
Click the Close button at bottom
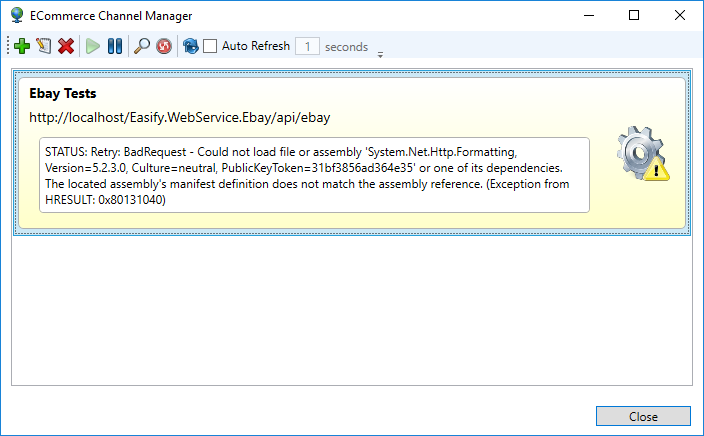(642, 416)
